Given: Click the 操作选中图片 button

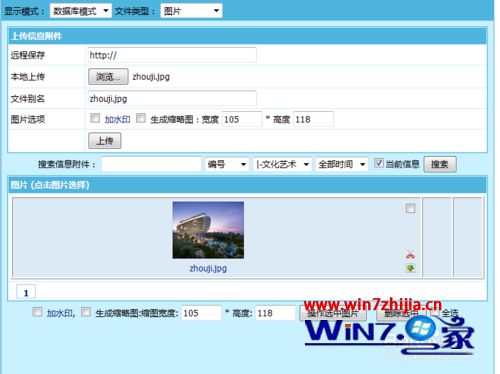Looking at the screenshot, I should 333,313.
